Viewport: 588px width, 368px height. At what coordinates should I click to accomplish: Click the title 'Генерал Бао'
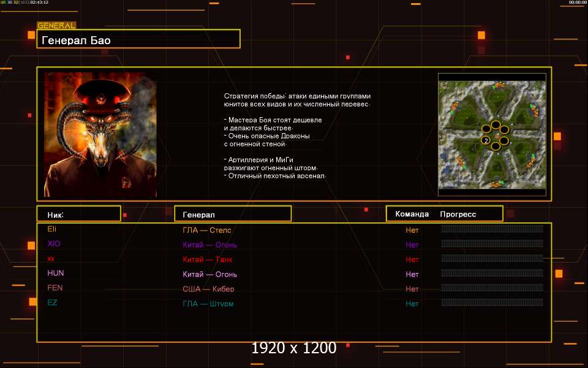click(76, 40)
